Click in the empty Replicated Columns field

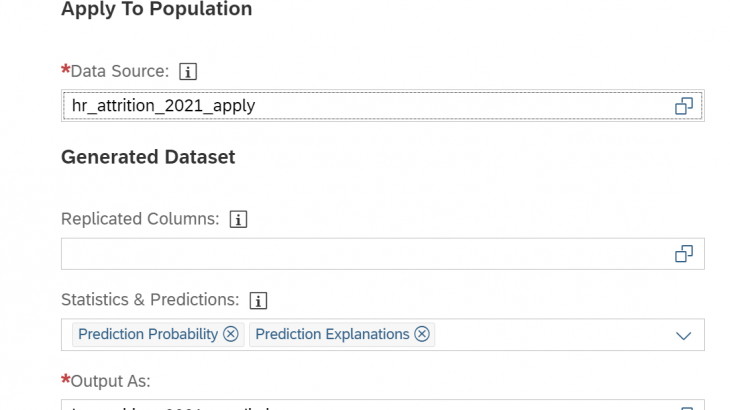point(360,254)
